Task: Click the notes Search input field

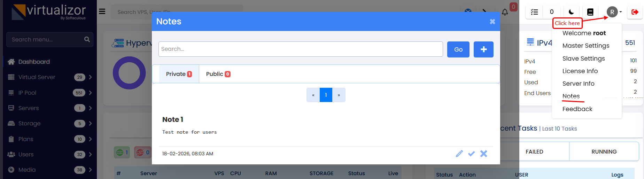Action: coord(300,49)
